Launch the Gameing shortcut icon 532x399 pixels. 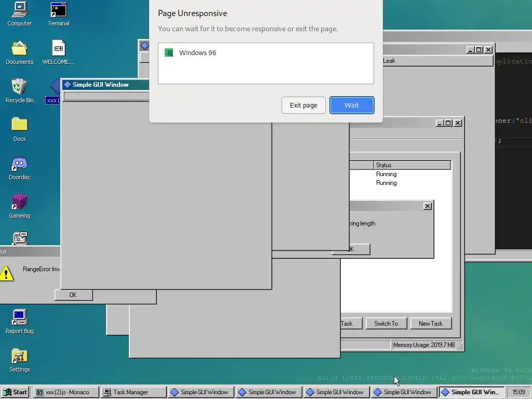tap(19, 206)
